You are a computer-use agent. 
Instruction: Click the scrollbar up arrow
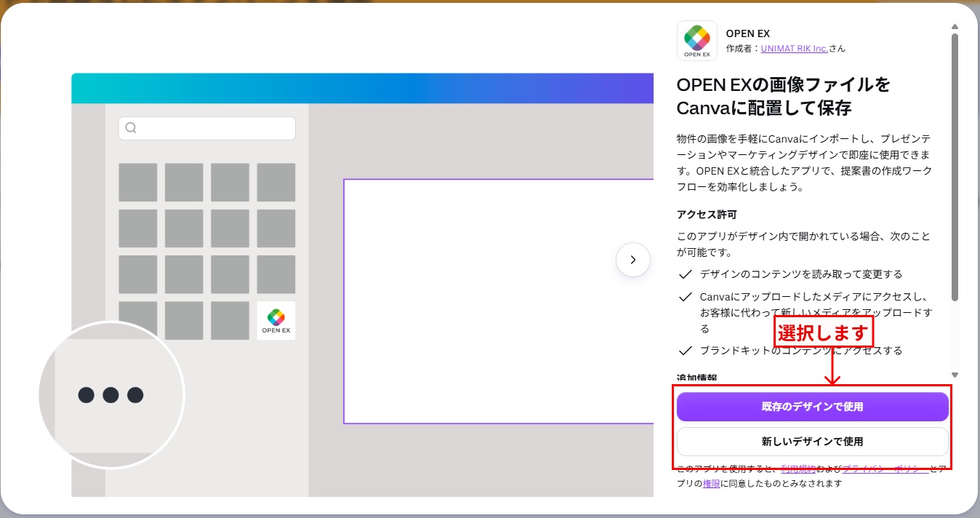(955, 27)
